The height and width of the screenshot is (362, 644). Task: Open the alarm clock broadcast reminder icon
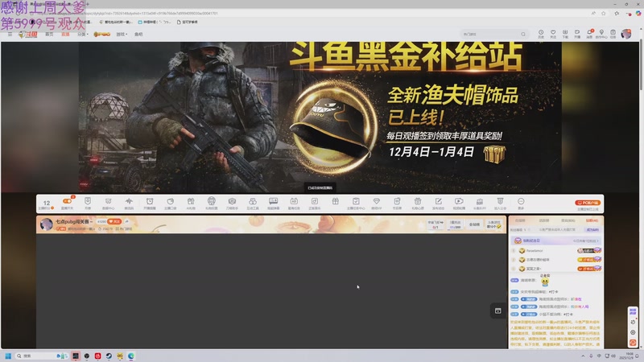coord(150,201)
